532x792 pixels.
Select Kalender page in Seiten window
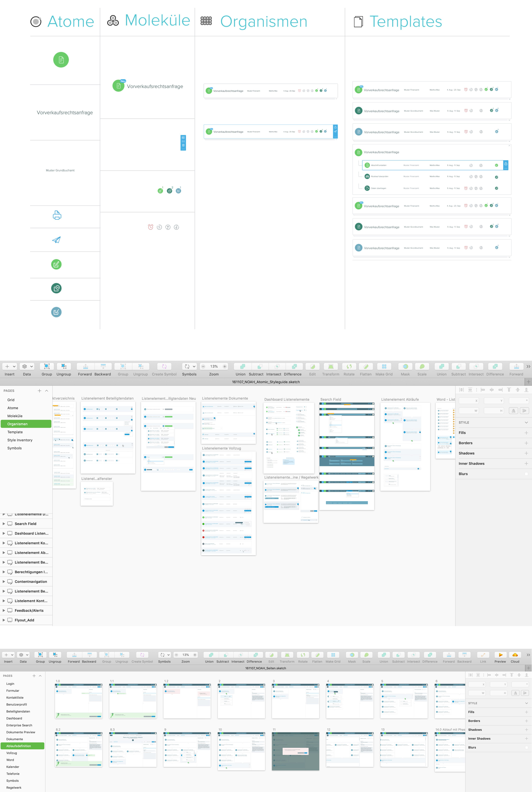click(13, 767)
